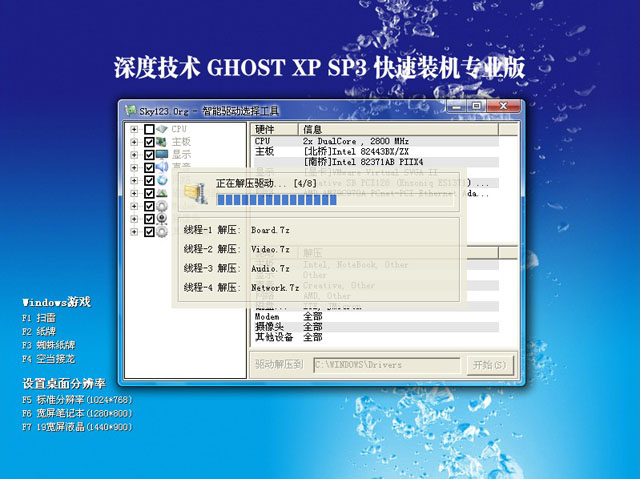Uncheck the checkbox beside gear above webcam
This screenshot has height=479, width=640.
[149, 206]
